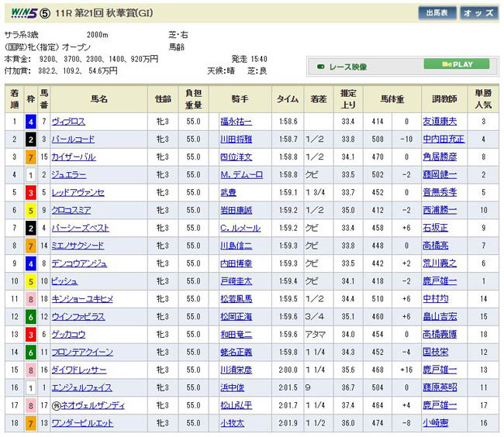Click the red frame 3 badge for レッドアヴァンセ
Viewport: 504px width, 437px height.
tap(31, 192)
